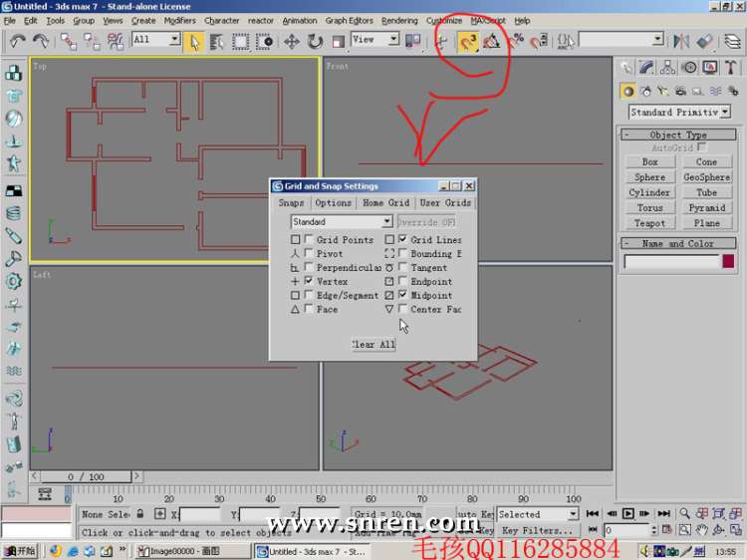Screen dimensions: 747x560
Task: Click the Align tool icon
Action: pyautogui.click(x=705, y=42)
